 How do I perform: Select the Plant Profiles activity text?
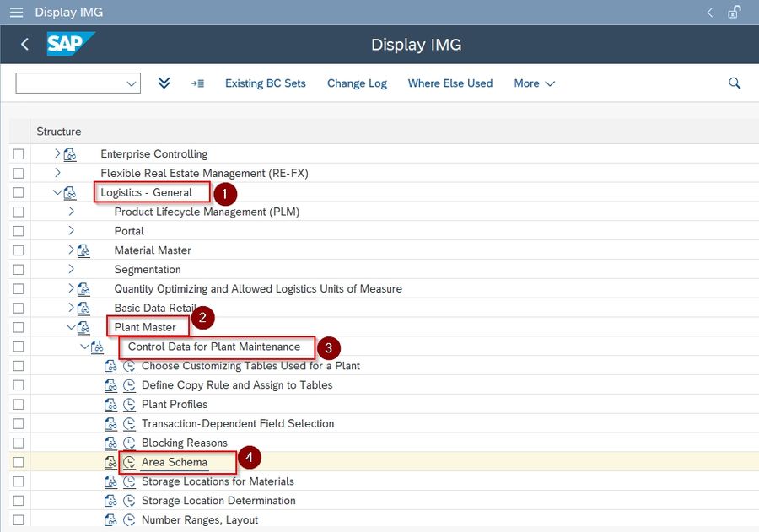(x=175, y=405)
